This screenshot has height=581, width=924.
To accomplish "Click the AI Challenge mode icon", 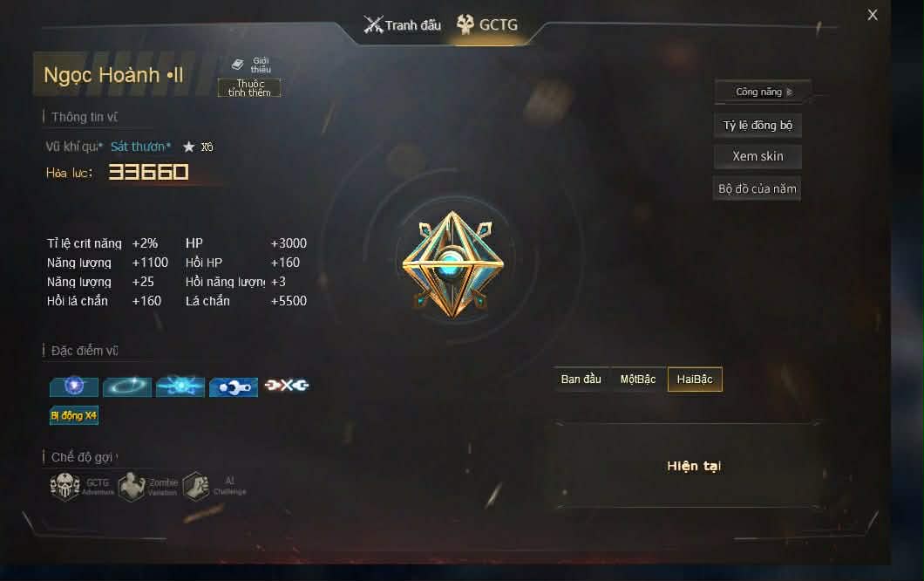I will 196,486.
